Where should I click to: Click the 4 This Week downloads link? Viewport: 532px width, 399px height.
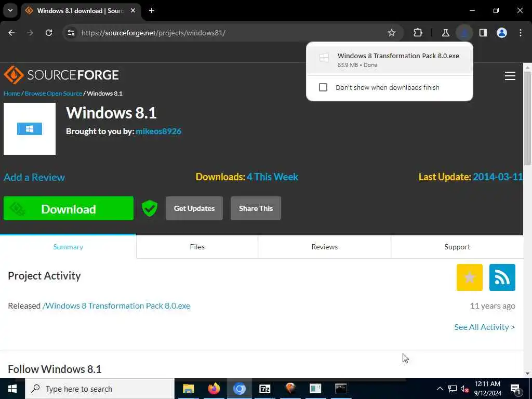click(272, 177)
